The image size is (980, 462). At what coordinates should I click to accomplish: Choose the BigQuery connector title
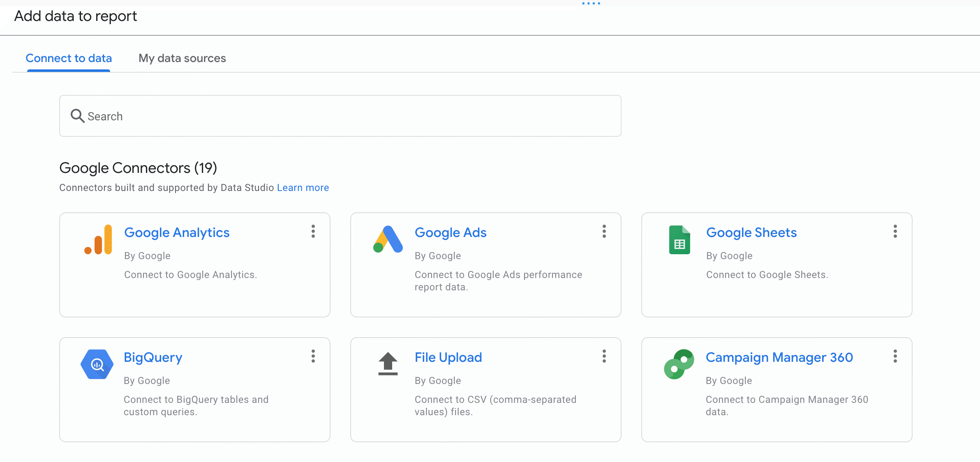pos(153,358)
